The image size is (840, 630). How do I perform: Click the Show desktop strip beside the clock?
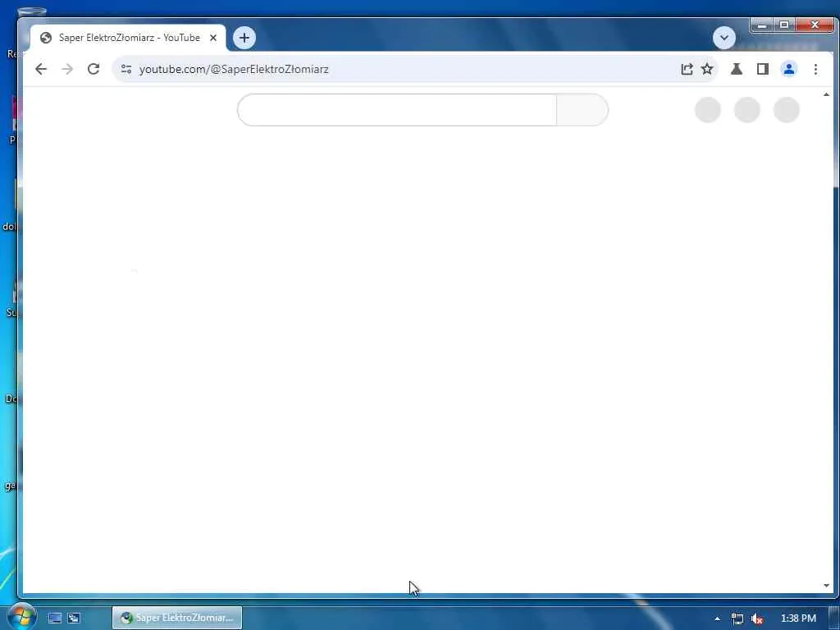click(834, 619)
